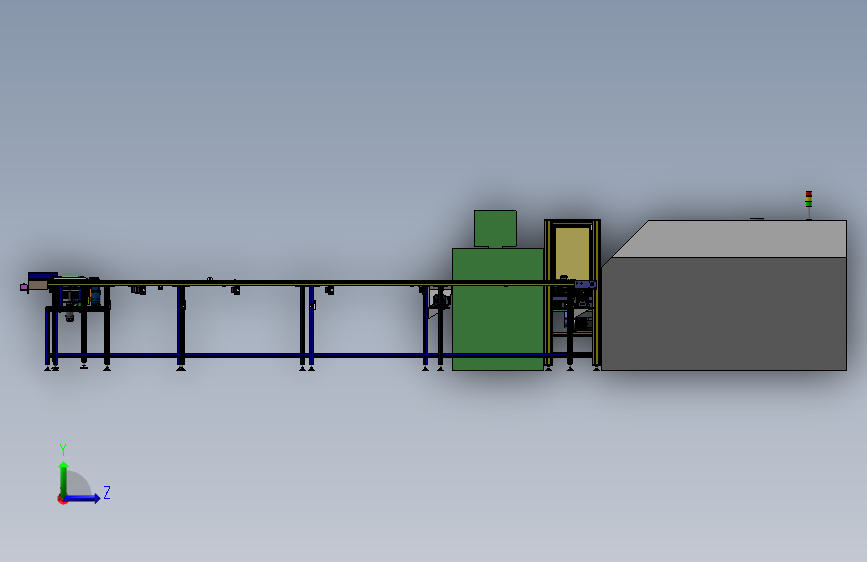Click the red X axis origin dot of the triad

62,499
